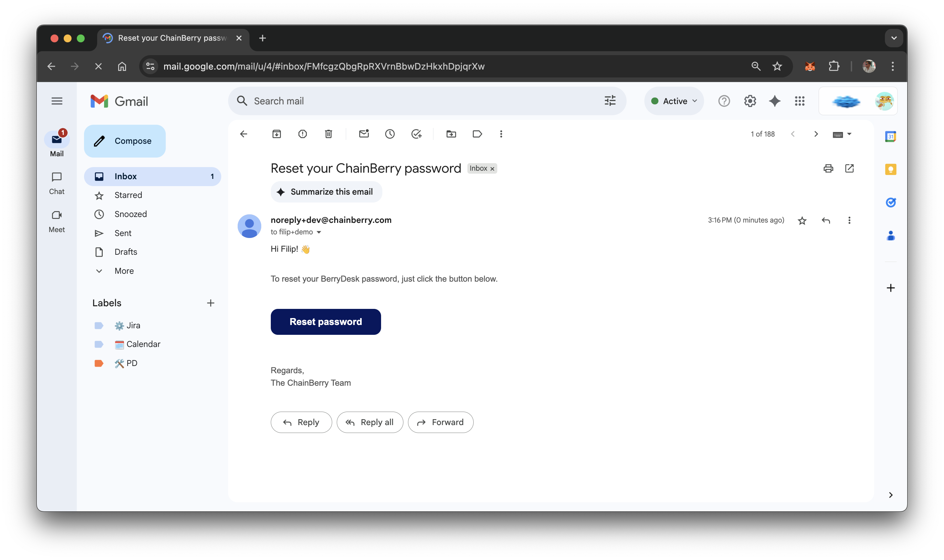Open the Move to folder icon

[451, 134]
